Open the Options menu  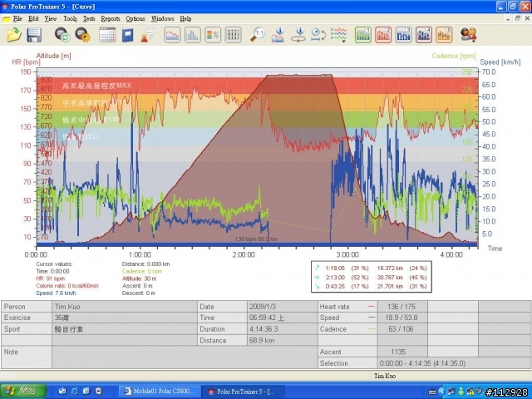pos(135,18)
